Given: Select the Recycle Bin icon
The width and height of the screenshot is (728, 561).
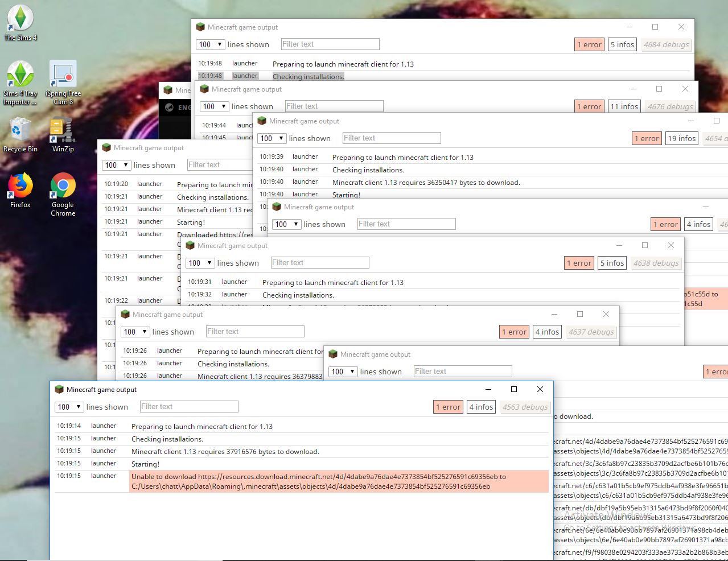Looking at the screenshot, I should [x=20, y=135].
